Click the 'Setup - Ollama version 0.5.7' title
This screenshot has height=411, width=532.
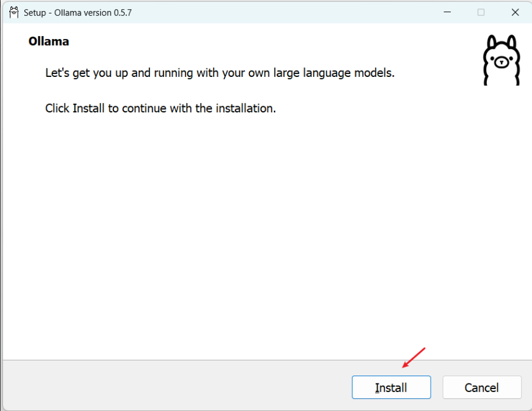click(77, 13)
